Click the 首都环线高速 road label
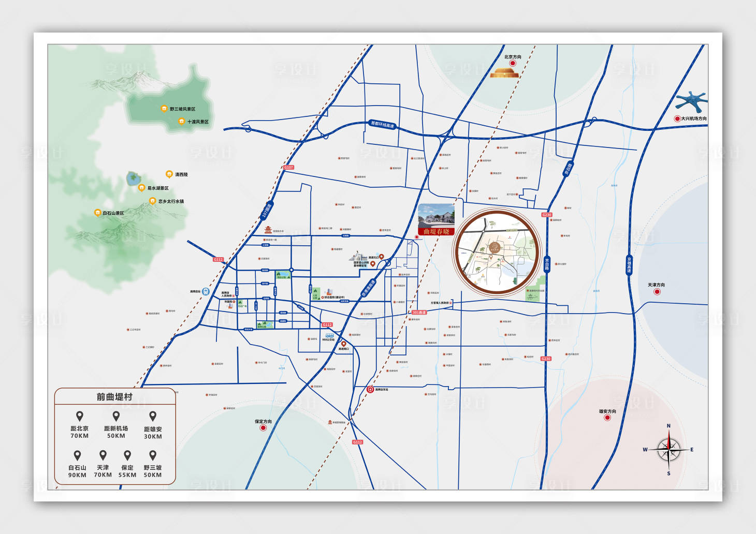The width and height of the screenshot is (756, 534). (x=382, y=125)
